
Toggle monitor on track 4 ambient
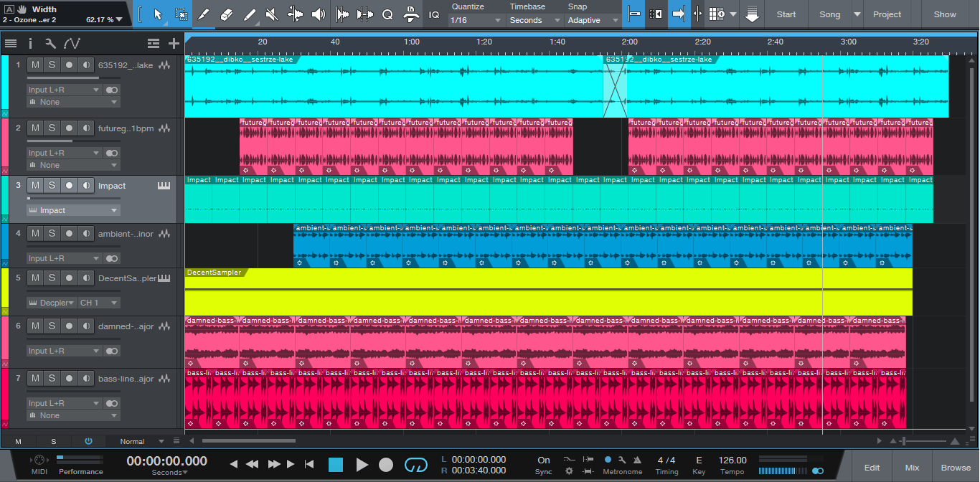pos(86,234)
